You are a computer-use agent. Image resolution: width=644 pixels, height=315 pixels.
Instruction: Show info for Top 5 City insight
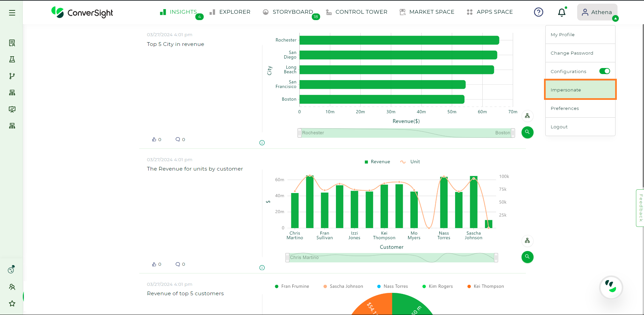point(262,143)
